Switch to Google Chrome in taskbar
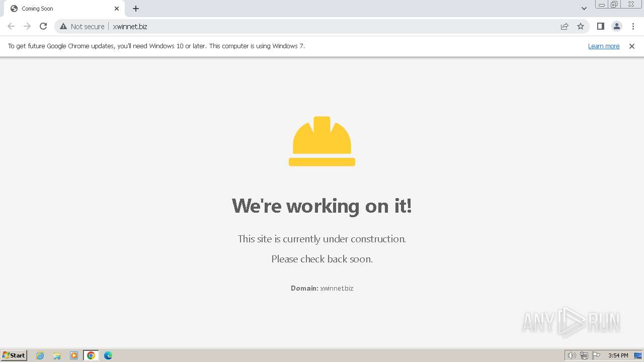The height and width of the screenshot is (362, 644). [x=91, y=355]
